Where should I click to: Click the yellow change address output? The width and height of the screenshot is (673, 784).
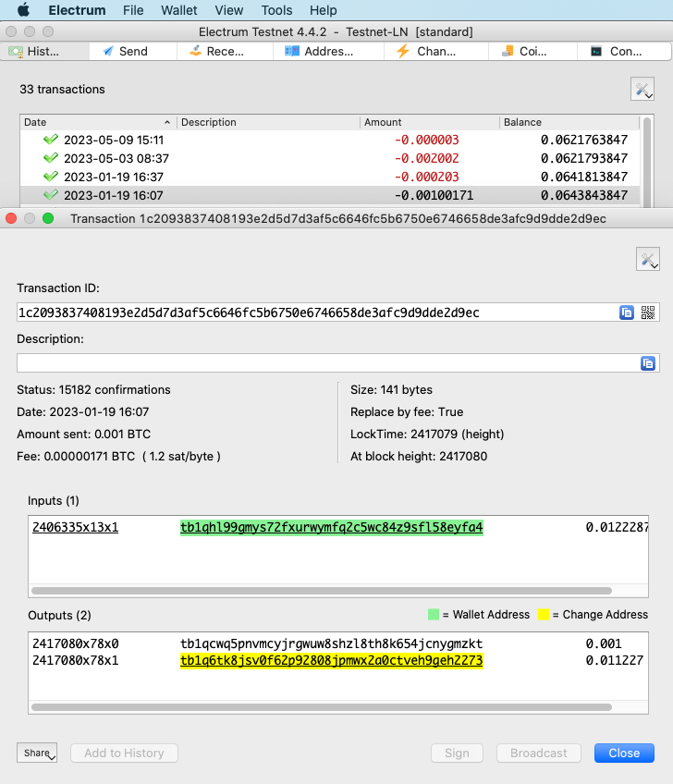tap(332, 660)
